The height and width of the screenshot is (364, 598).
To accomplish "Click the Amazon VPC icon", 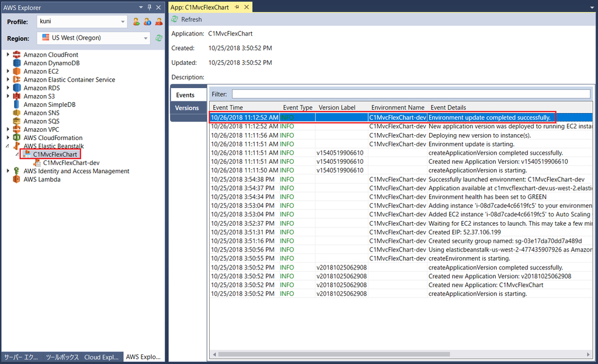I will (17, 129).
